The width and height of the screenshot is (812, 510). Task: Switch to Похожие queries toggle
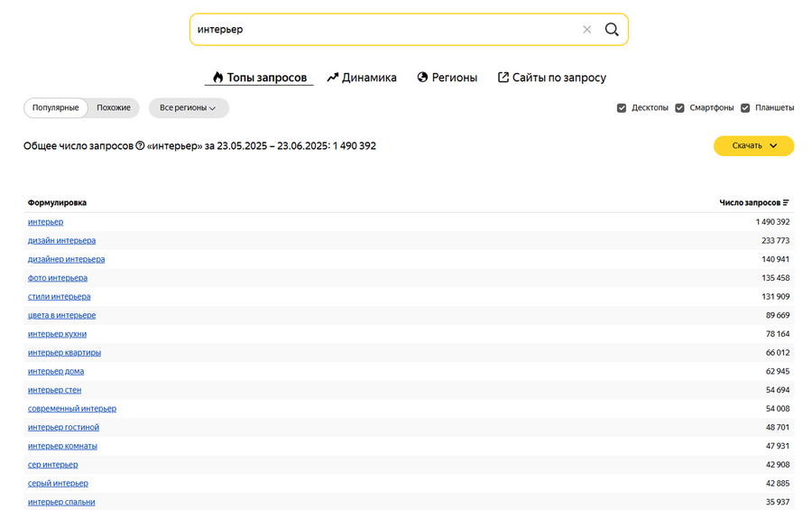[114, 108]
